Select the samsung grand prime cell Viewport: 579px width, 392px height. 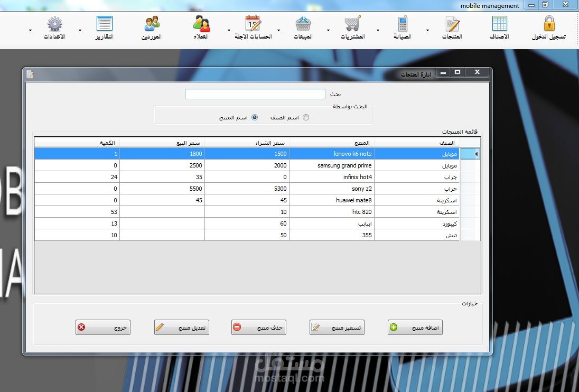[x=332, y=165]
